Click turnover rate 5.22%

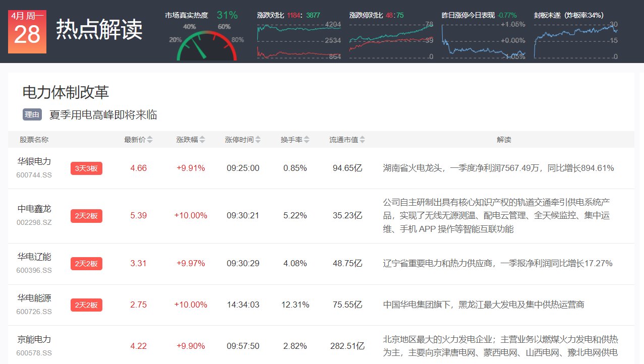(295, 216)
